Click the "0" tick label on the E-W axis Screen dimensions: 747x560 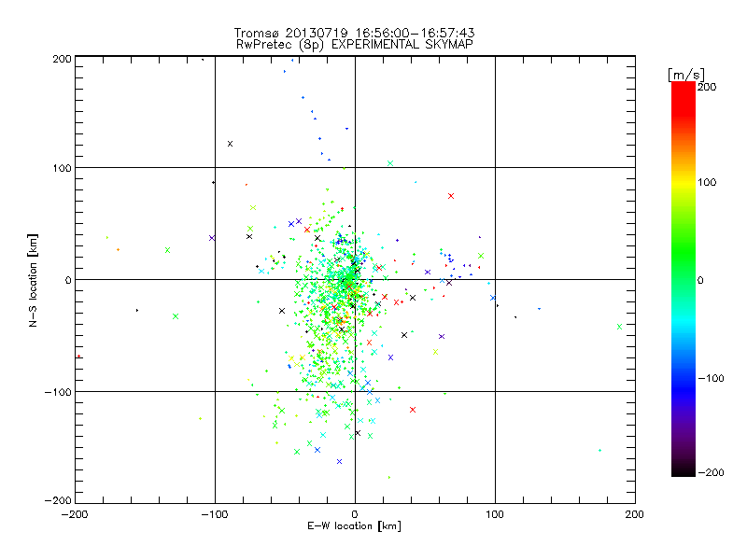(x=355, y=514)
